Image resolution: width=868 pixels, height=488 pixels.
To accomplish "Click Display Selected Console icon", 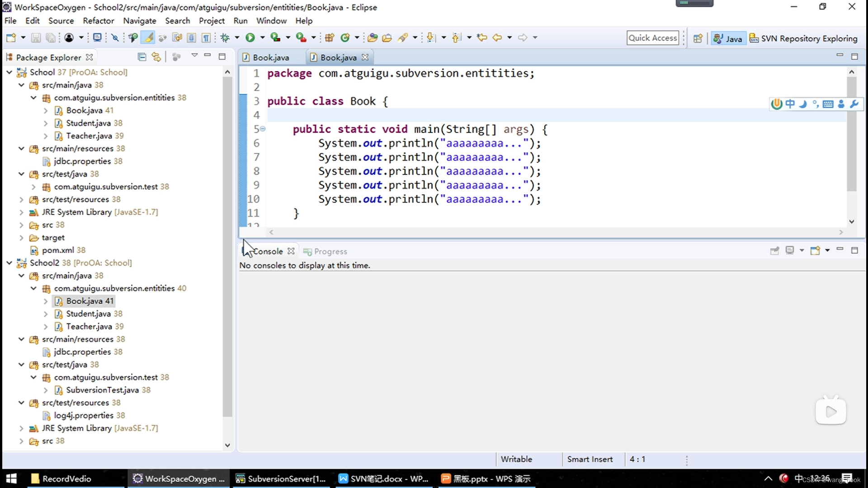I will tap(790, 251).
